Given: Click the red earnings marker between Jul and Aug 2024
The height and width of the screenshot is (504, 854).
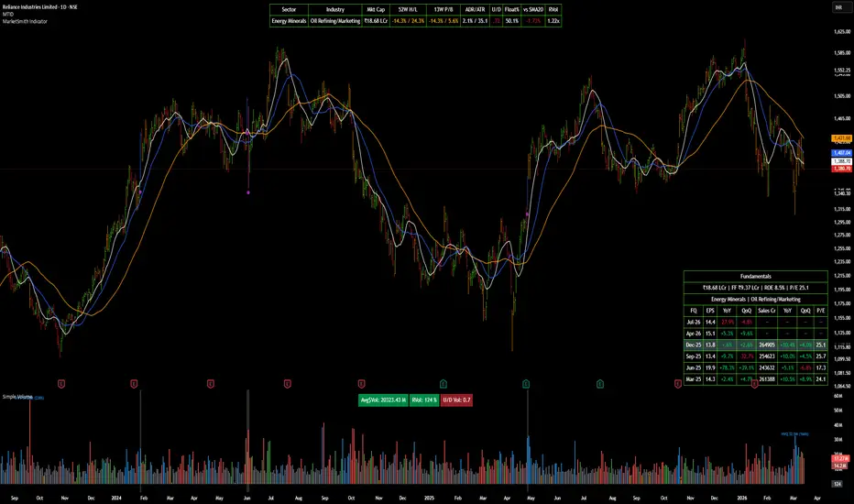Looking at the screenshot, I should click(288, 384).
